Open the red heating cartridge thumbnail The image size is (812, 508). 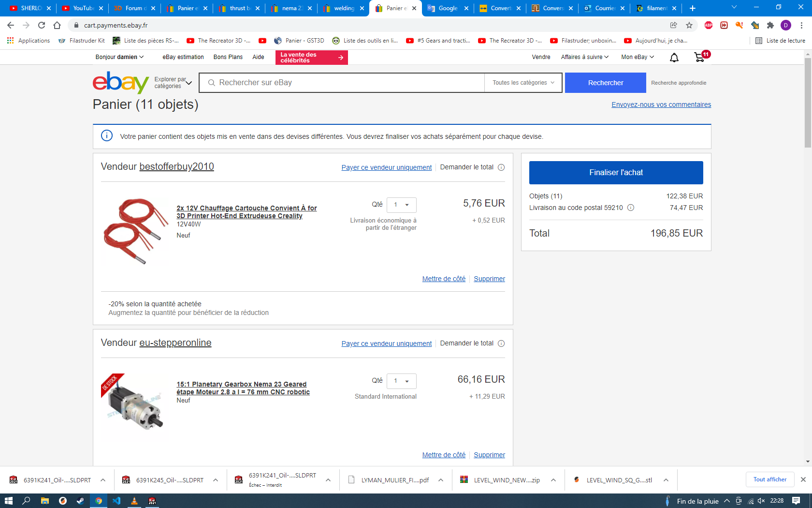134,231
